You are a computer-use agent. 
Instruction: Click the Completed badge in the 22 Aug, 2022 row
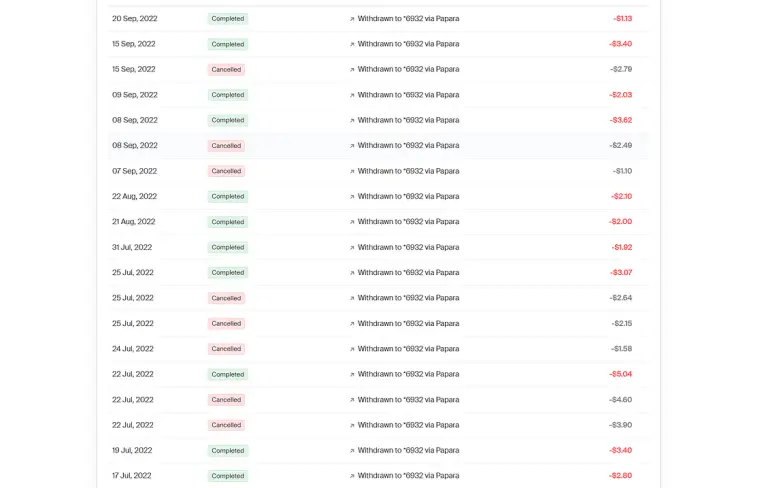(228, 197)
